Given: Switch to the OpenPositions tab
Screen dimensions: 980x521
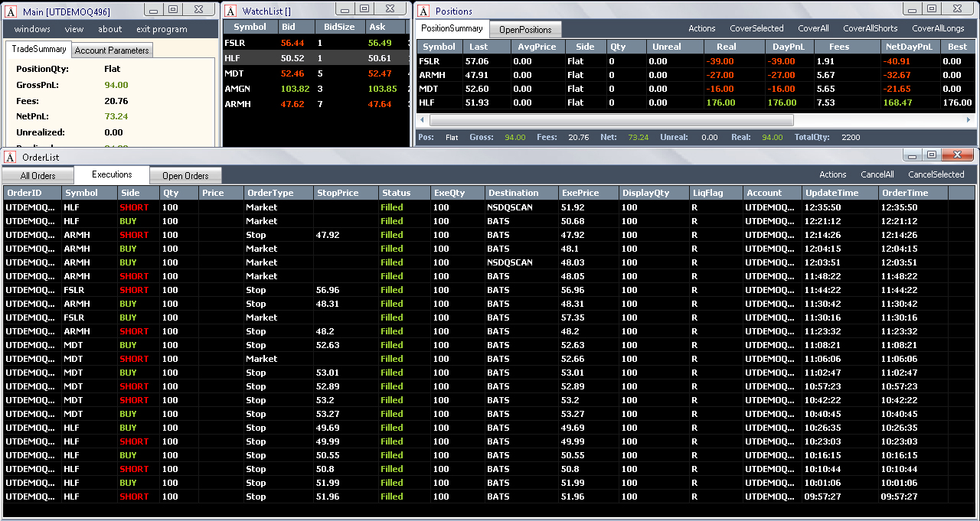Looking at the screenshot, I should (525, 30).
